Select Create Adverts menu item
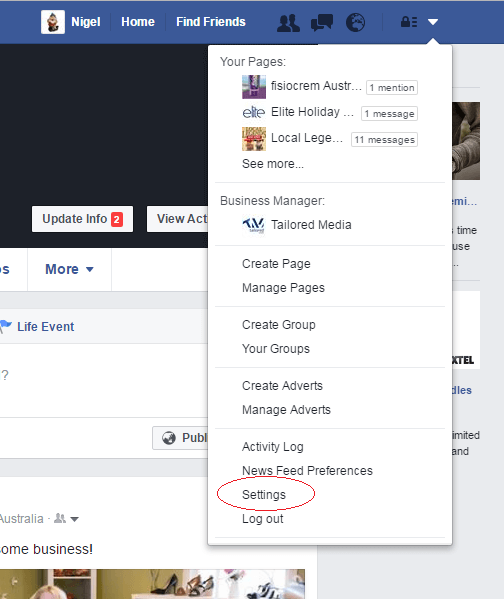The height and width of the screenshot is (599, 504). point(282,386)
